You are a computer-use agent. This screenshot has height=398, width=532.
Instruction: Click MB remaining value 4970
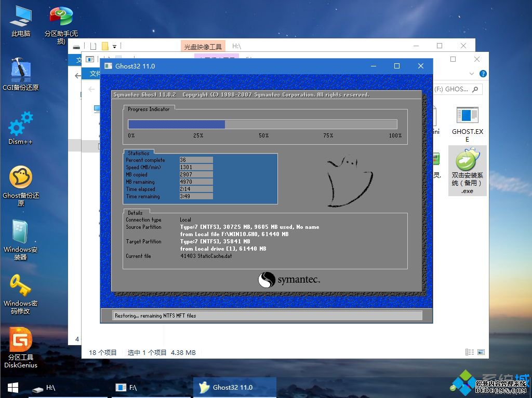pos(196,182)
